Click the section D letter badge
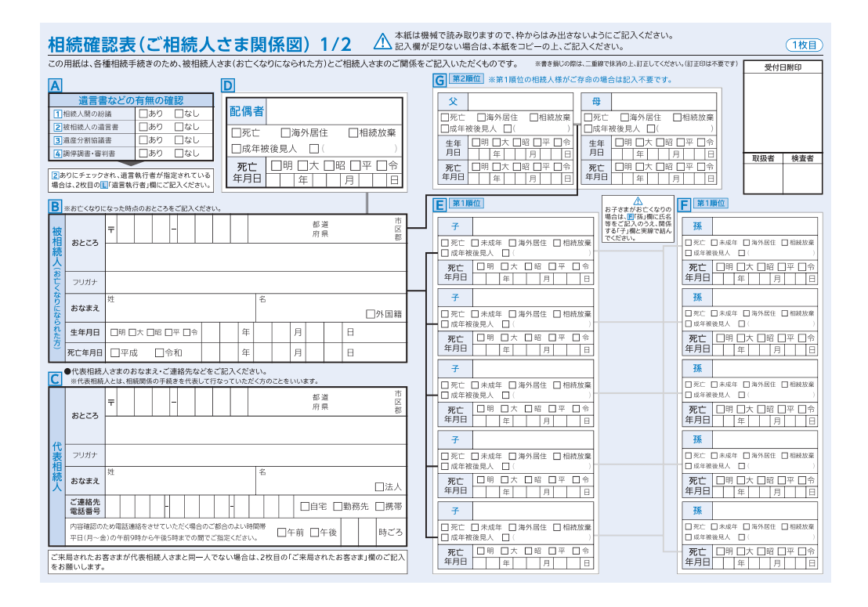Screen dimensions: 868x607 [227, 85]
